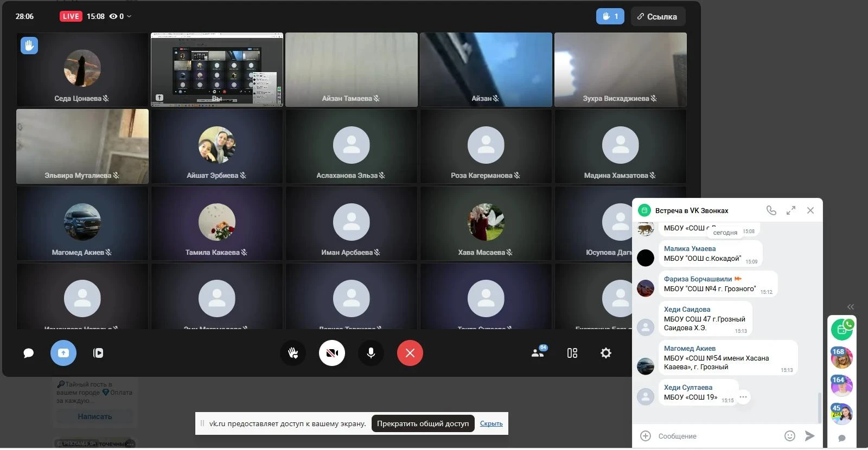Select Хава Масаева participant tile
This screenshot has width=868, height=450.
pos(486,223)
